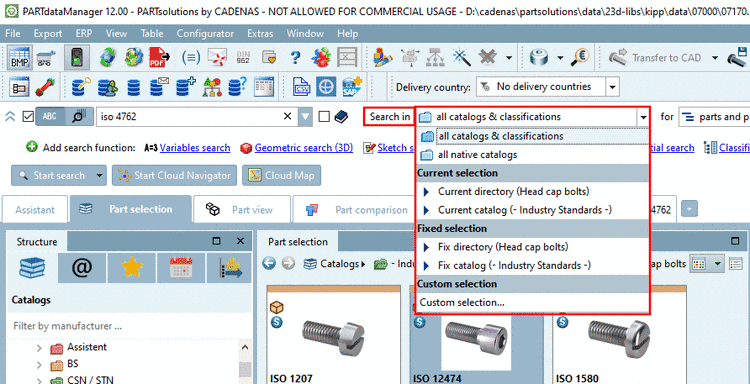Image resolution: width=750 pixels, height=384 pixels.
Task: Click the Start search button
Action: click(x=52, y=176)
